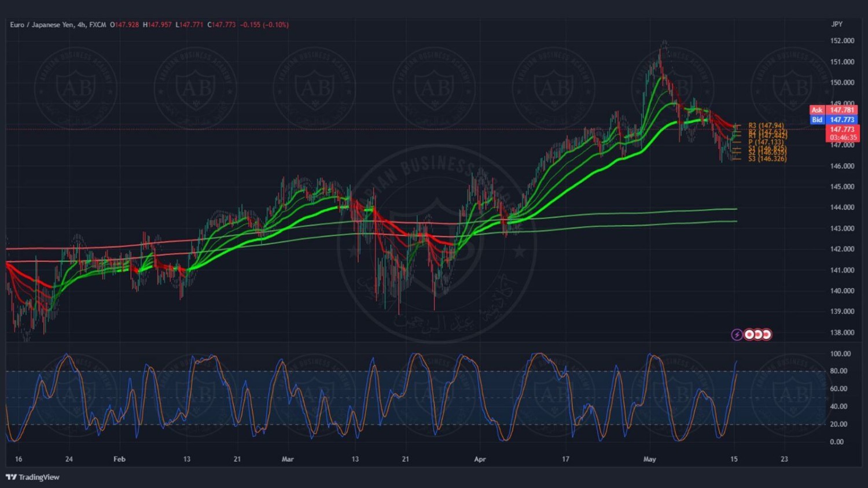Click the 23 date label on the time axis
Image resolution: width=868 pixels, height=488 pixels.
pos(784,459)
